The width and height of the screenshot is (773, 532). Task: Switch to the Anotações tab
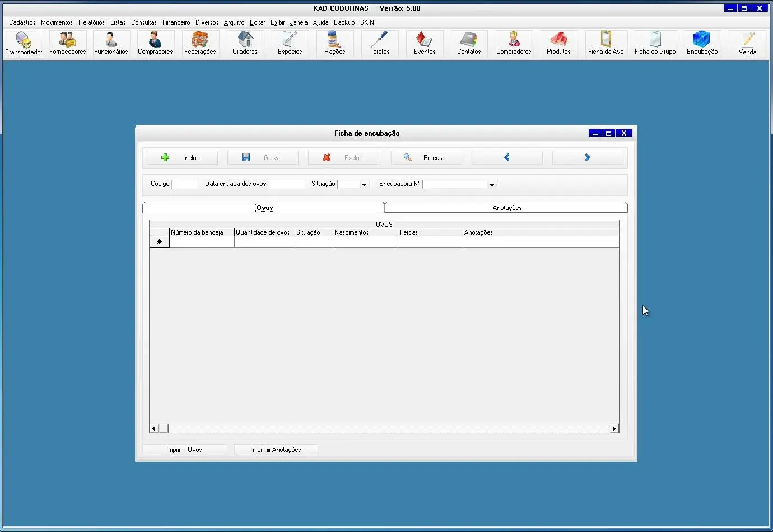[506, 208]
